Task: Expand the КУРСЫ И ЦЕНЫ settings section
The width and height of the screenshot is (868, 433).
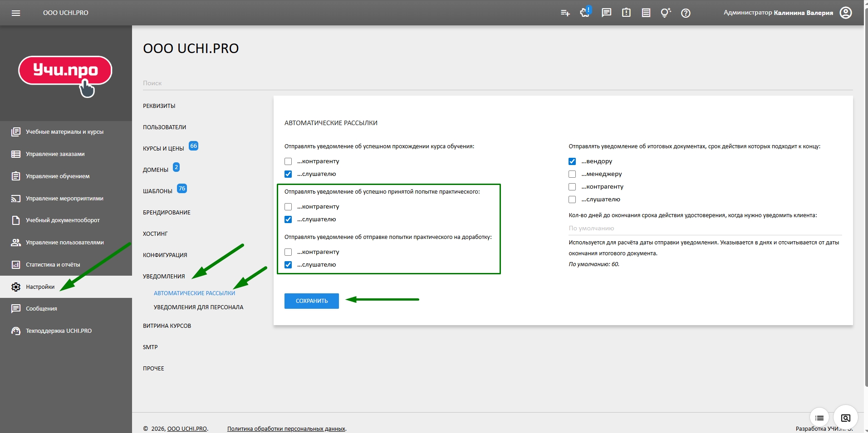Action: tap(163, 148)
